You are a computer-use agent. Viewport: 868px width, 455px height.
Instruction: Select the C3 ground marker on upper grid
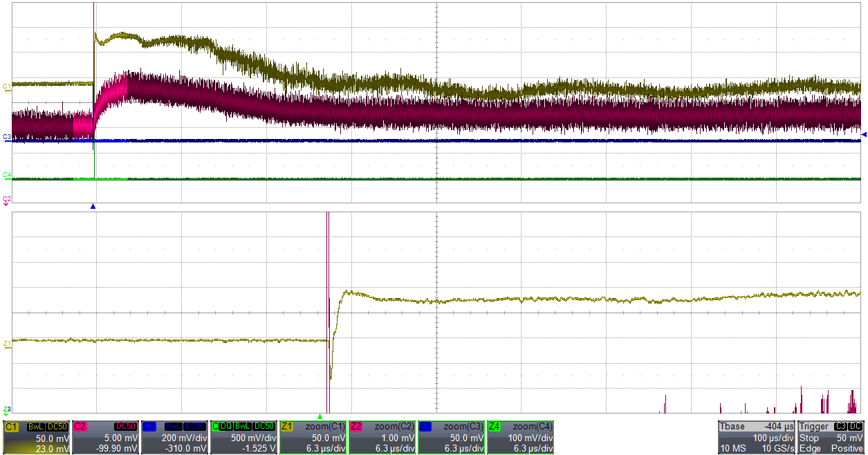[x=7, y=138]
